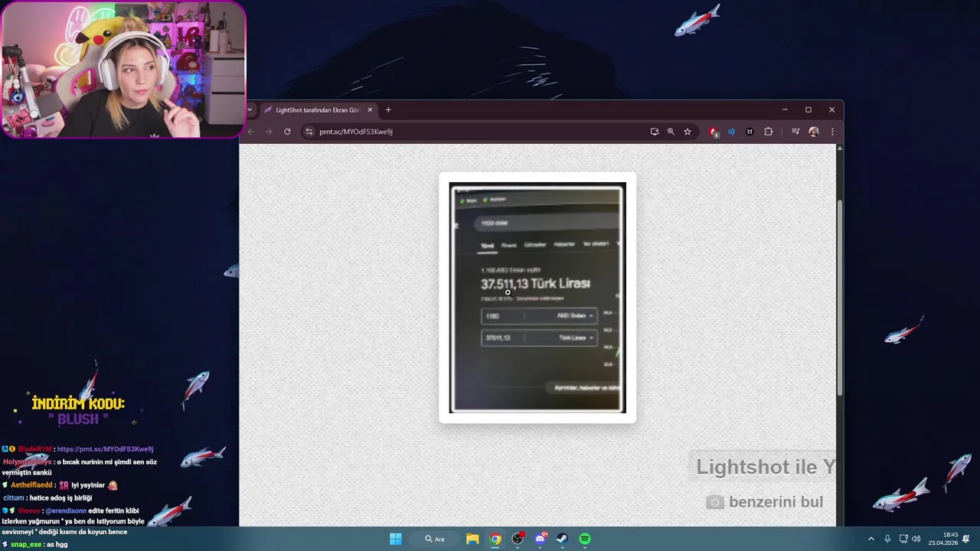Open the prnt.sc link in chat
The width and height of the screenshot is (980, 551).
click(105, 449)
